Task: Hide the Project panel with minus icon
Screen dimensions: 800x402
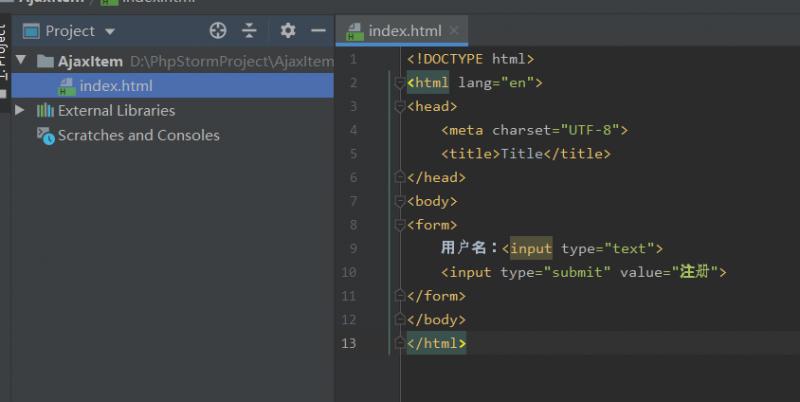Action: click(318, 31)
